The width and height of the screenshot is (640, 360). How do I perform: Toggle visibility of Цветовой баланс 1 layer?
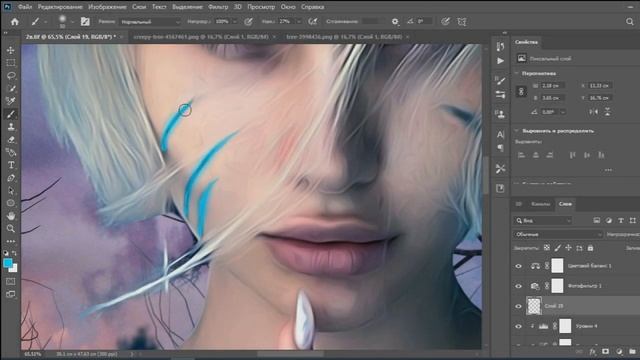(x=518, y=266)
